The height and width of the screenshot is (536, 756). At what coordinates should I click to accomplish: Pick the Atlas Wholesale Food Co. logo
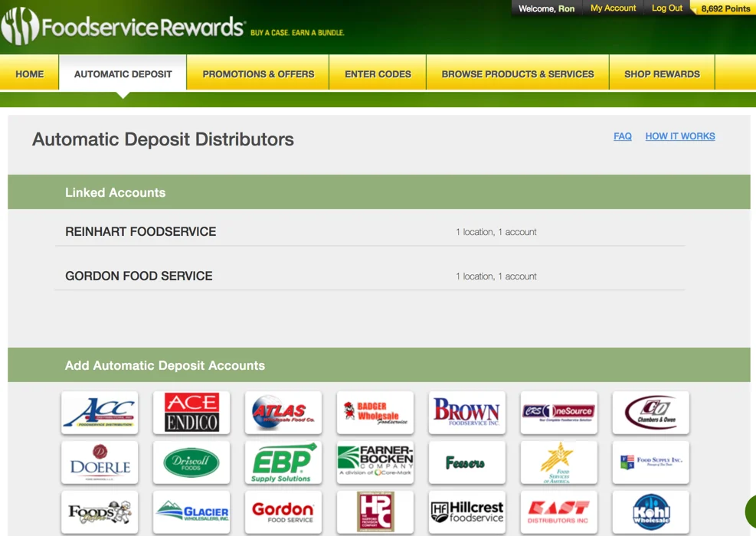click(x=283, y=413)
